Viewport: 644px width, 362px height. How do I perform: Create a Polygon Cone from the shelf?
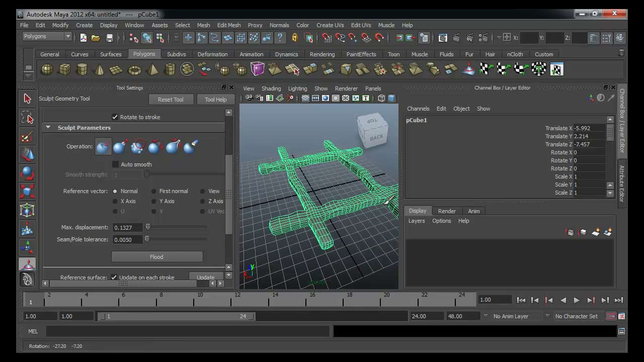tap(99, 69)
